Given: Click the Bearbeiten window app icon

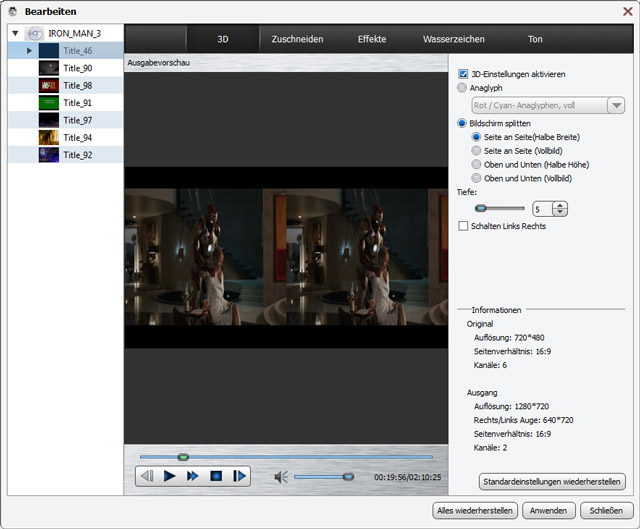Looking at the screenshot, I should coord(13,11).
